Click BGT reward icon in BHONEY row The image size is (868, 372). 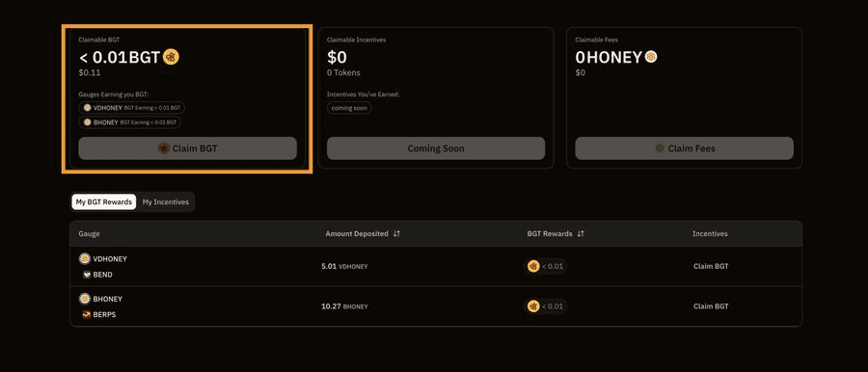coord(533,306)
